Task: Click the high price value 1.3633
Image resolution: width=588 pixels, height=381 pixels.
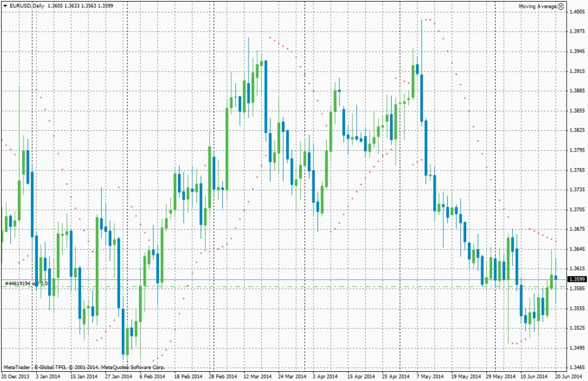Action: click(72, 6)
